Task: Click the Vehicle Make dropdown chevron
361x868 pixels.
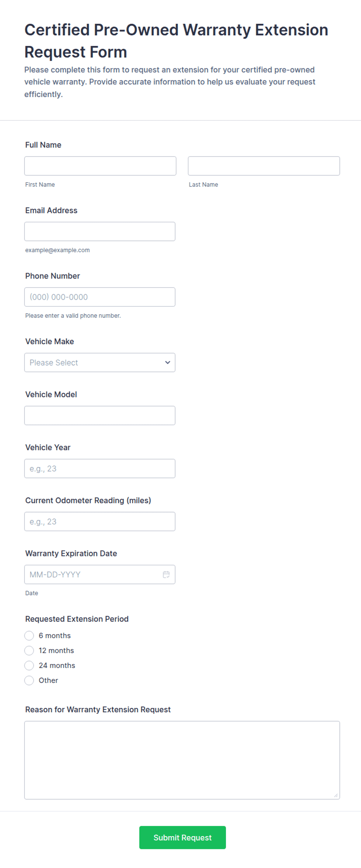Action: point(168,363)
